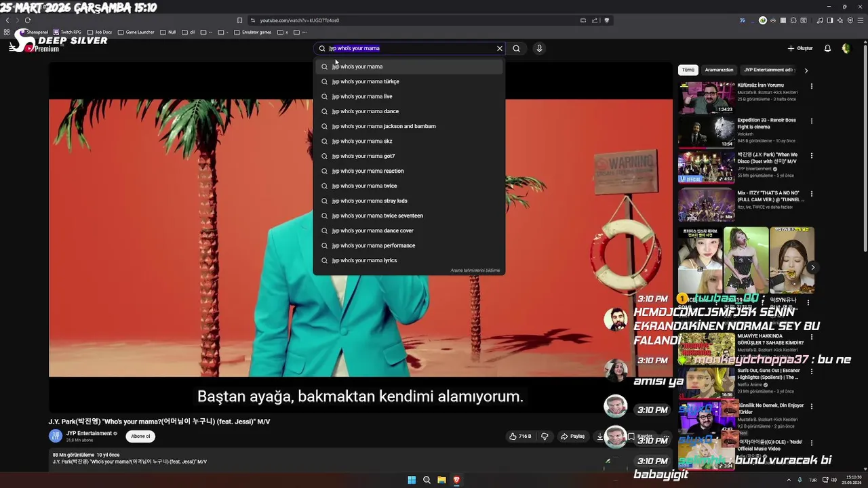Viewport: 868px width, 488px height.
Task: Select suggestion 'jyp who's your mama skz'
Action: click(409, 141)
